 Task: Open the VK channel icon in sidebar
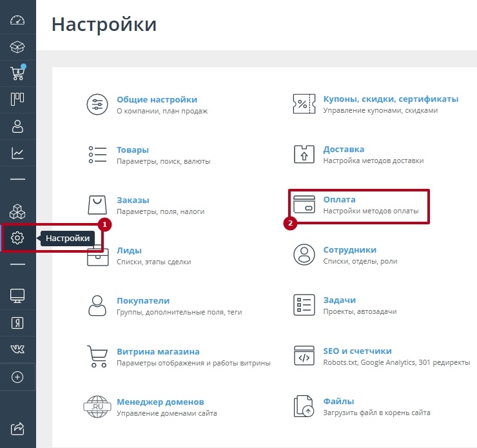[x=17, y=349]
